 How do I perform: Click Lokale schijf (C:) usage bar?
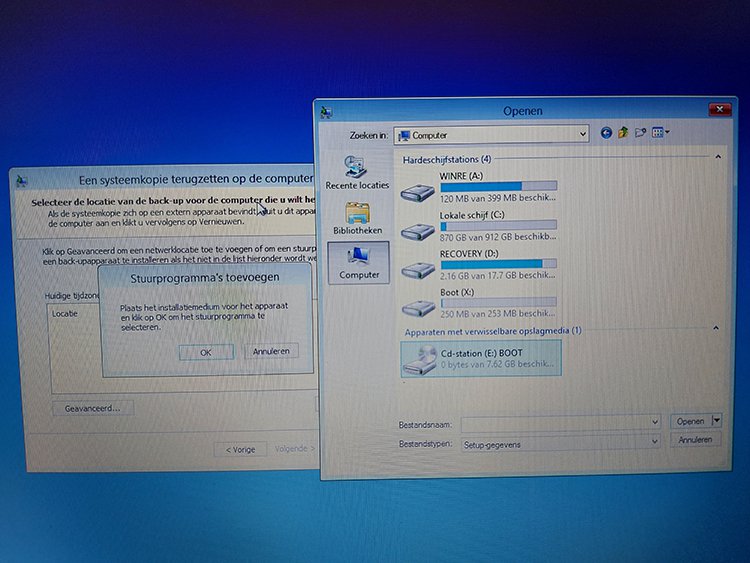coord(498,225)
